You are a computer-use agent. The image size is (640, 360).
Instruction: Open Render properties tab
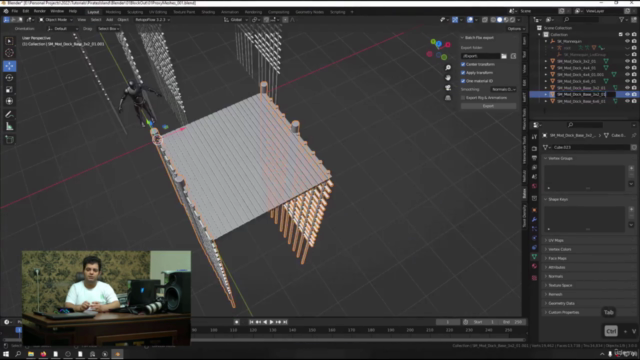(534, 149)
